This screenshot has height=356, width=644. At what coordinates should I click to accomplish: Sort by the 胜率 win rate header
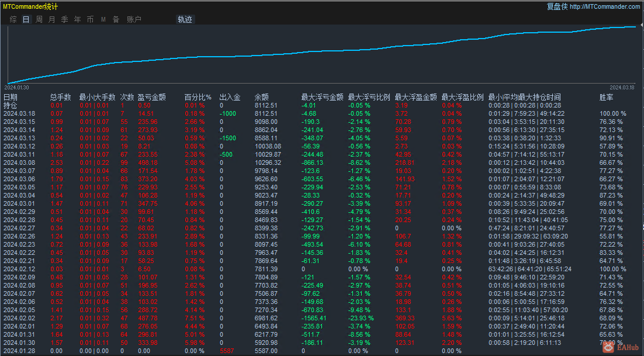pos(606,97)
